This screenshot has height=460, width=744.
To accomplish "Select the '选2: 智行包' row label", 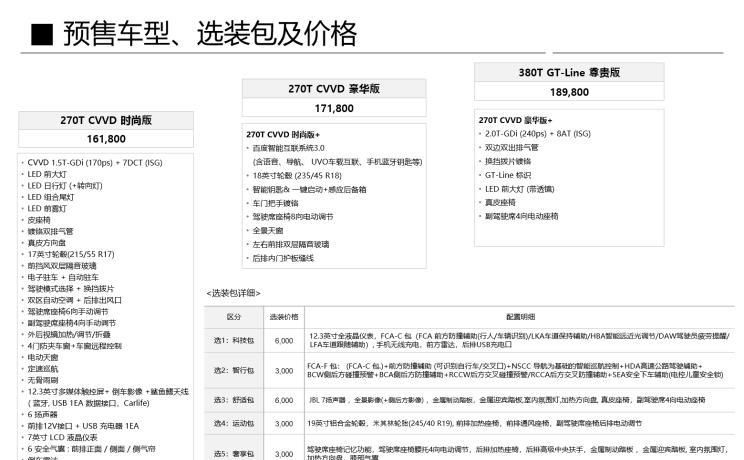I will tap(233, 371).
